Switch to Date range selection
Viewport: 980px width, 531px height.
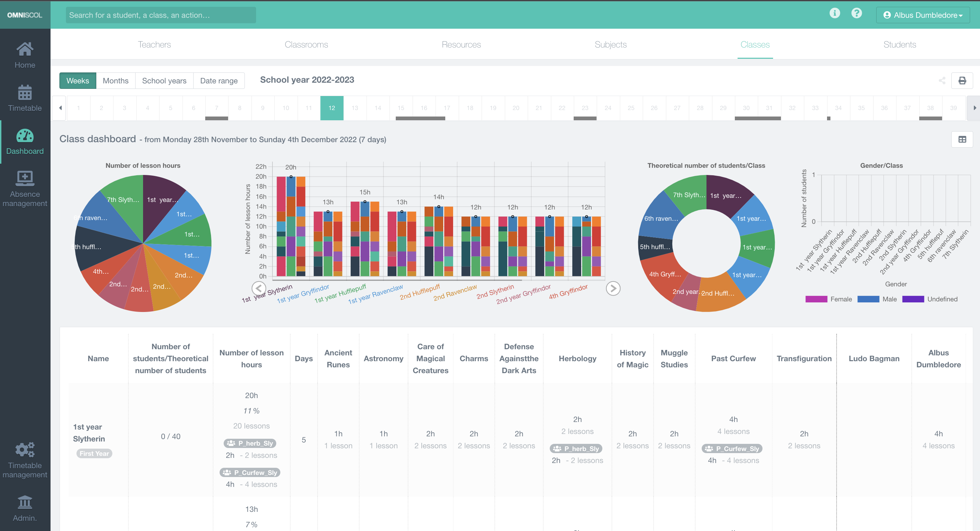[x=219, y=80]
